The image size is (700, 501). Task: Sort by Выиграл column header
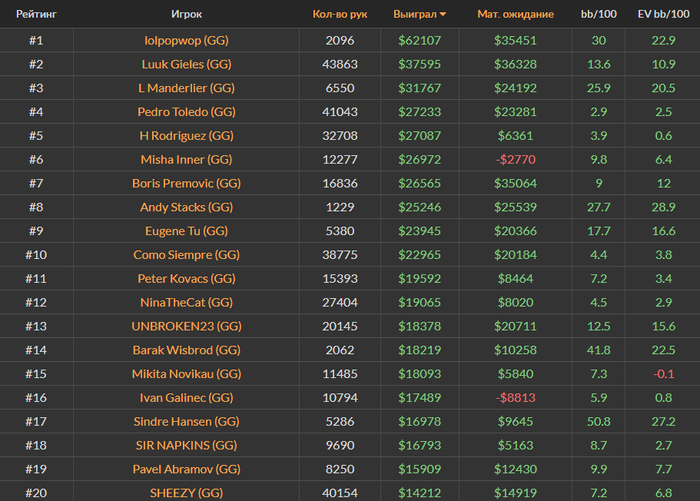pyautogui.click(x=415, y=14)
